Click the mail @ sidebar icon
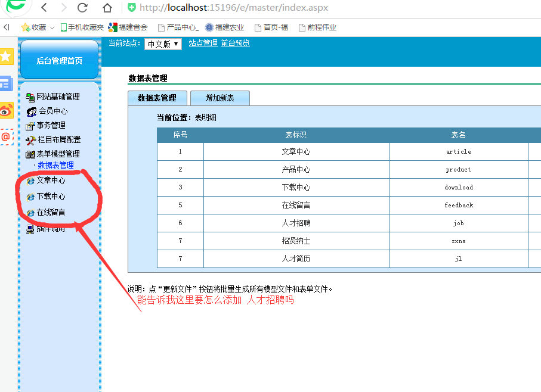 pos(6,136)
